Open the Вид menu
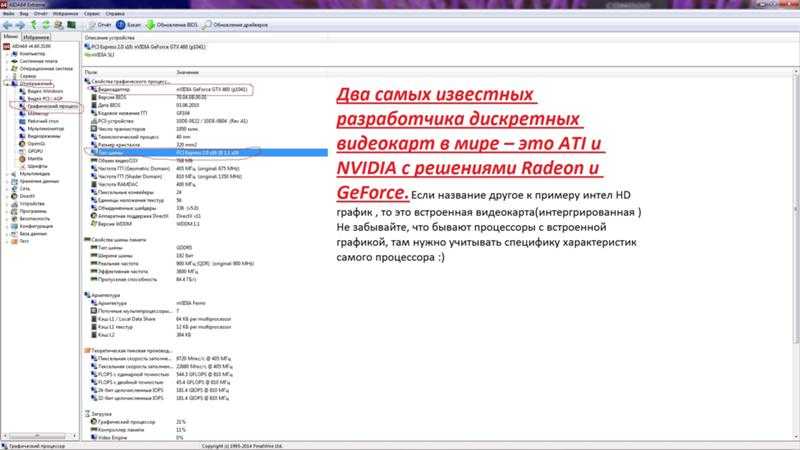 tap(24, 14)
